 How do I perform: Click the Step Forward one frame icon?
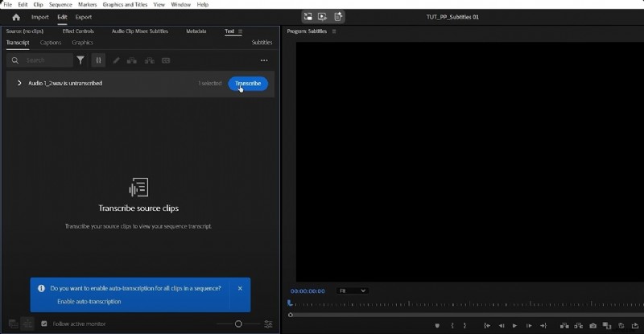529,326
